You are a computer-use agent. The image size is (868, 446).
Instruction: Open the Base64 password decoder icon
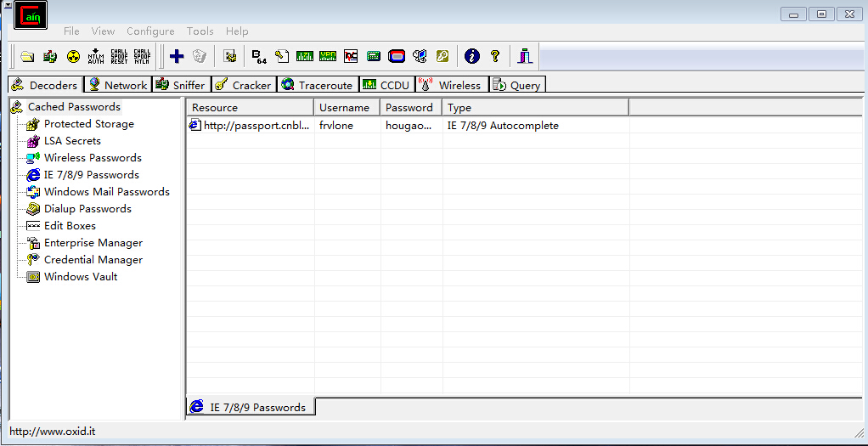tap(258, 56)
